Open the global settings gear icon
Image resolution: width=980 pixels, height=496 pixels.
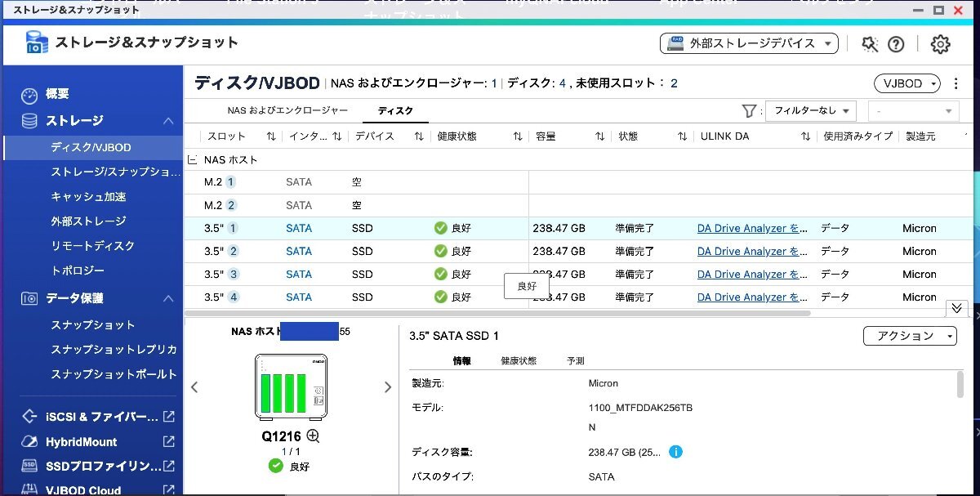941,44
